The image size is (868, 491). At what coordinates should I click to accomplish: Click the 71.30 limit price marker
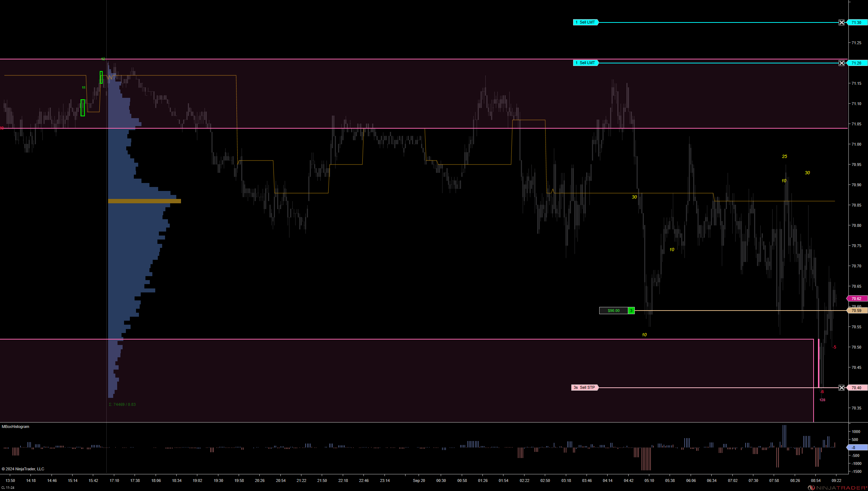857,22
